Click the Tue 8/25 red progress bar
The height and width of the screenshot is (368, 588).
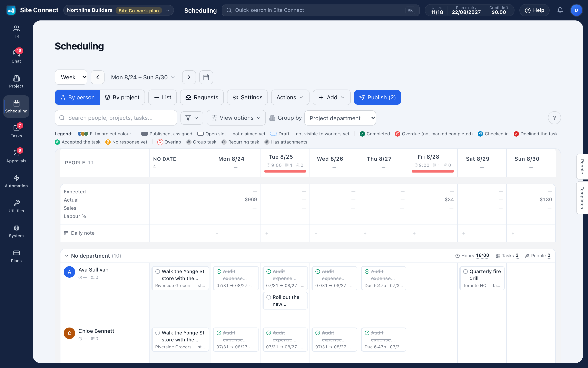click(285, 171)
